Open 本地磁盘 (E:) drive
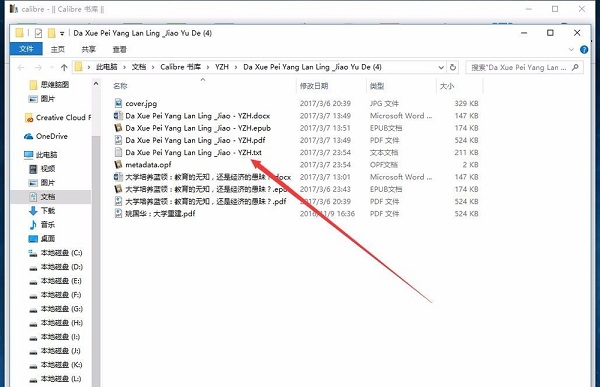 pyautogui.click(x=55, y=281)
